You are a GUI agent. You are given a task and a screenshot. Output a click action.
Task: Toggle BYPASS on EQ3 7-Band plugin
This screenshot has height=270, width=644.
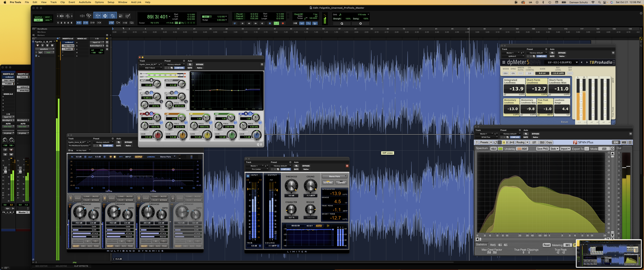coord(200,64)
